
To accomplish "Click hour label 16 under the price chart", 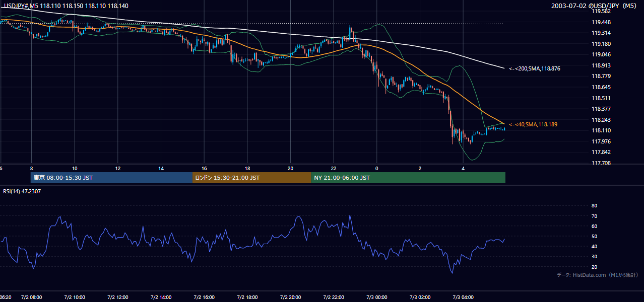I will coord(204,168).
